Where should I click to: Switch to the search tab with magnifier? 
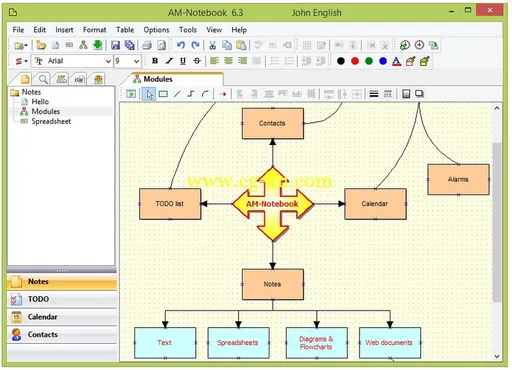tap(43, 79)
